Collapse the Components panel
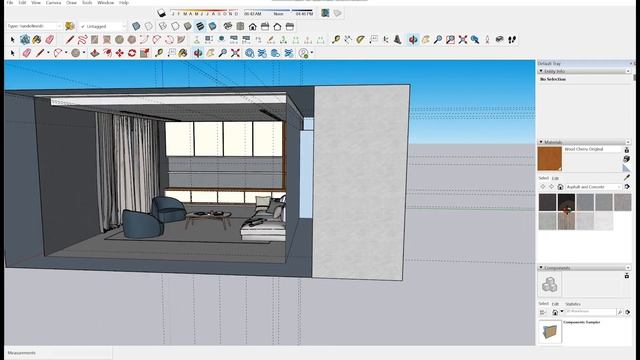Screen dimensions: 640x360 click(541, 268)
